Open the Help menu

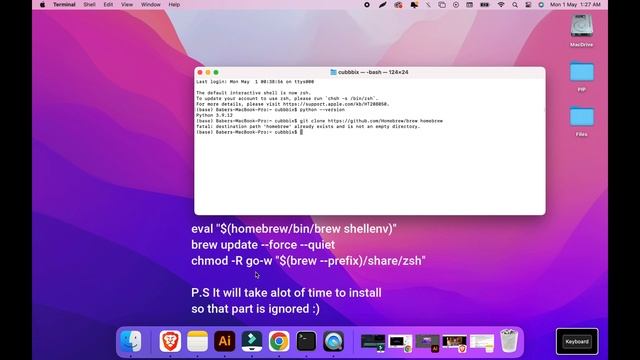click(x=174, y=5)
